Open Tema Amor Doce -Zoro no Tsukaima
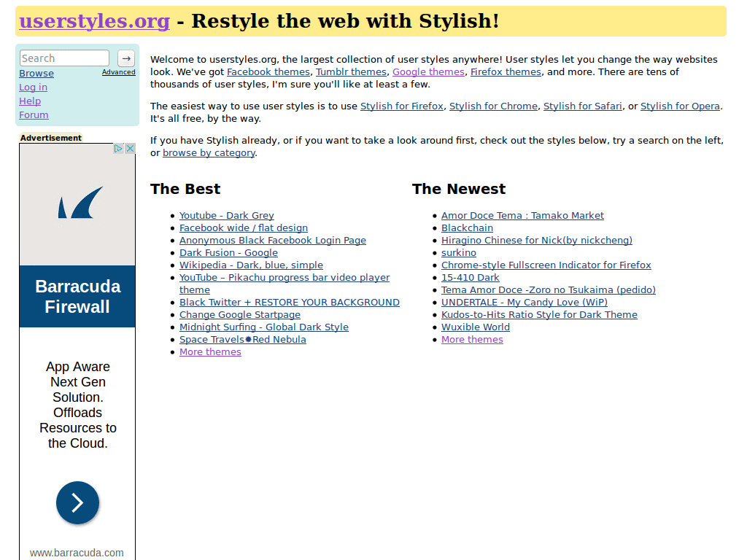The height and width of the screenshot is (560, 747). pos(548,290)
